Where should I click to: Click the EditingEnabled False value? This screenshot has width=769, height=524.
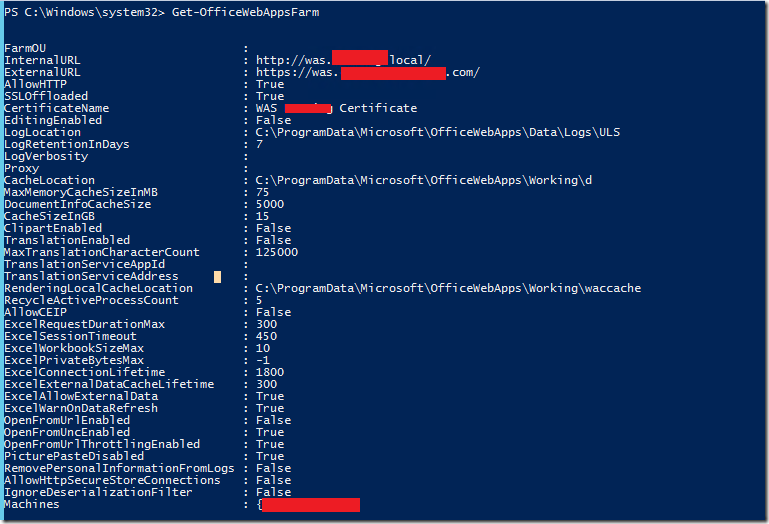coord(273,120)
